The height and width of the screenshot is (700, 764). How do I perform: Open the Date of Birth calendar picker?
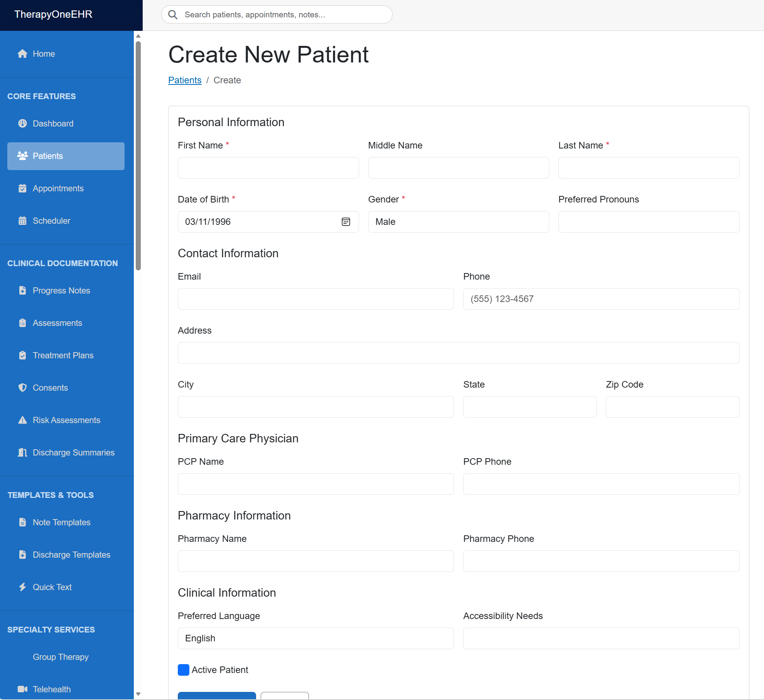pos(346,221)
